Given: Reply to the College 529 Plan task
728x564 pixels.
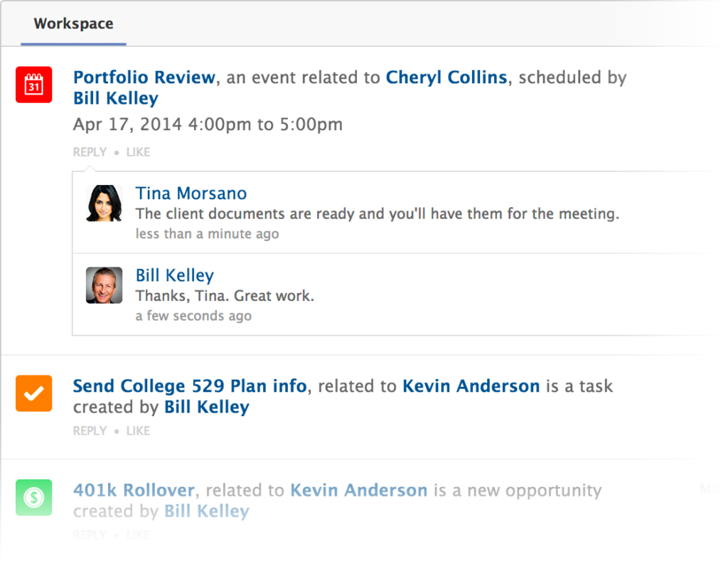Looking at the screenshot, I should click(90, 431).
